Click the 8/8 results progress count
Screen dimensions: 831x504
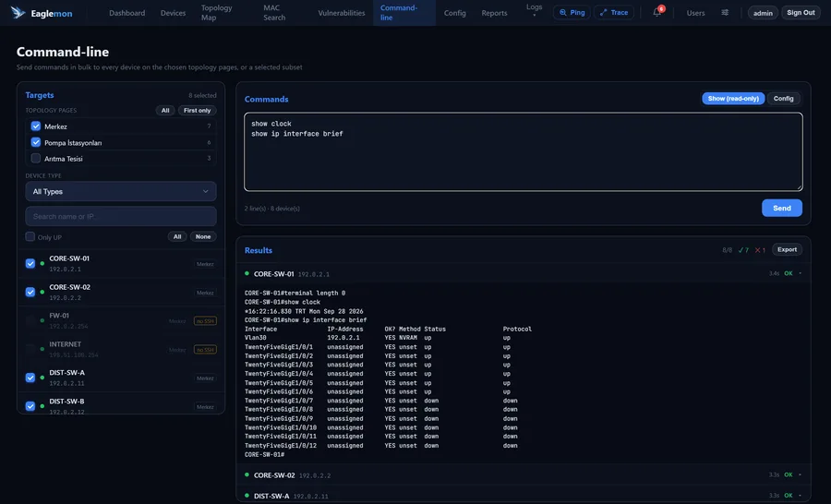click(728, 250)
